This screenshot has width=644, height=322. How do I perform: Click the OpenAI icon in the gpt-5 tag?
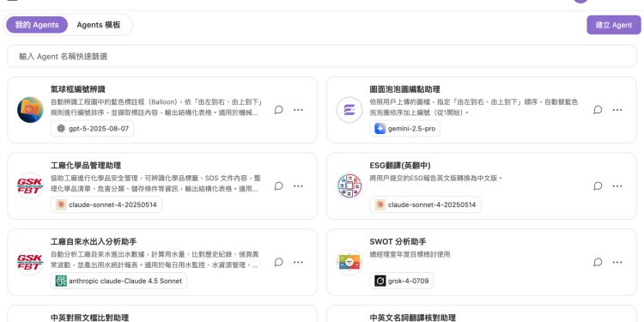click(x=61, y=129)
